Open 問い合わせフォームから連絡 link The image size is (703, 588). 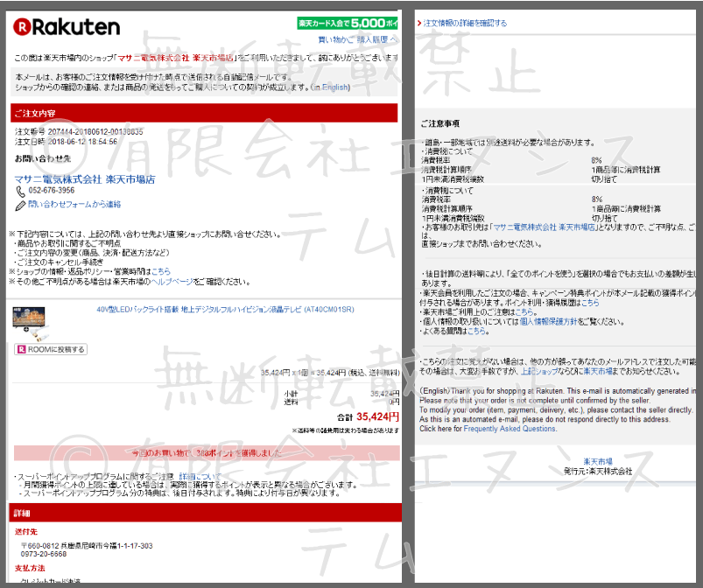click(74, 205)
